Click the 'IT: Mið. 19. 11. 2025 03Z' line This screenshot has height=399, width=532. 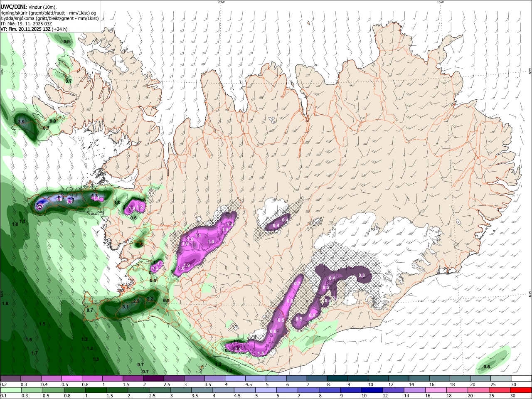pos(26,24)
